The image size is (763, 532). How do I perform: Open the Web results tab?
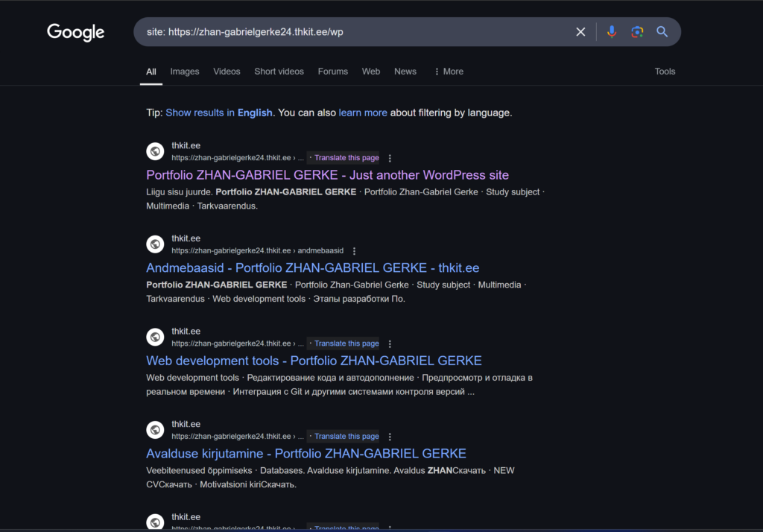(x=371, y=72)
